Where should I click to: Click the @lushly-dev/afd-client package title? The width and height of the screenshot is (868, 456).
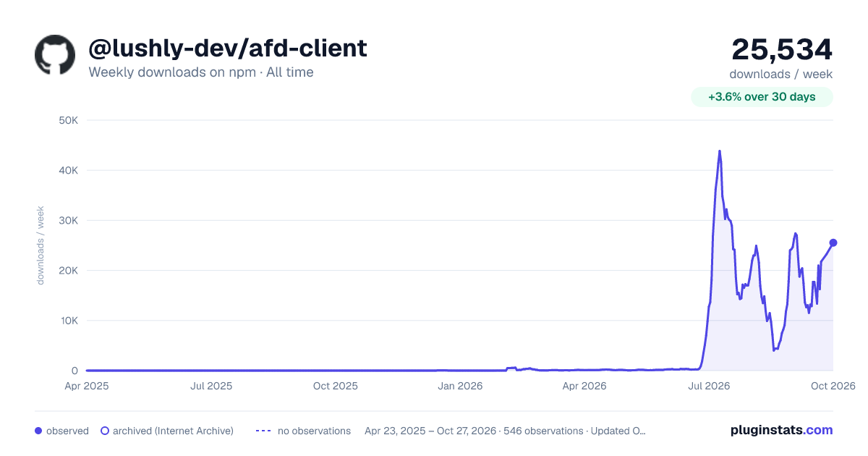coord(228,48)
